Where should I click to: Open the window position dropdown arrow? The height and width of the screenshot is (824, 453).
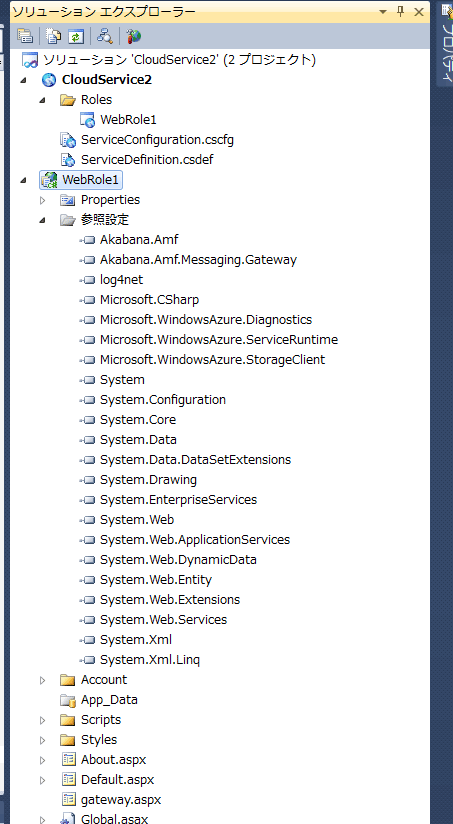click(x=383, y=12)
